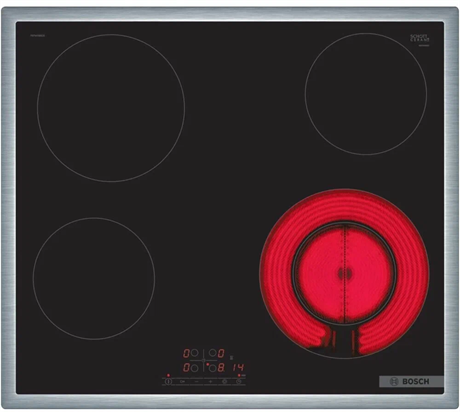Tap the main power on/off symbol
Viewport: 460px width, 412px height.
tap(168, 381)
